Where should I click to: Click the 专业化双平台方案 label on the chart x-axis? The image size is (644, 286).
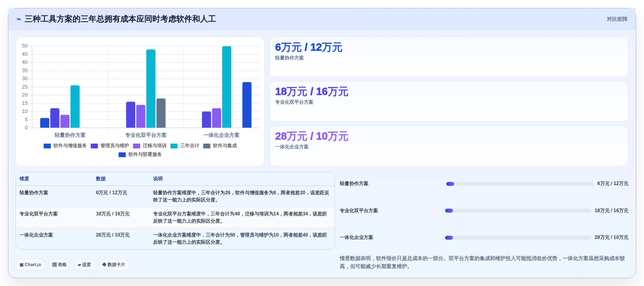coord(146,135)
